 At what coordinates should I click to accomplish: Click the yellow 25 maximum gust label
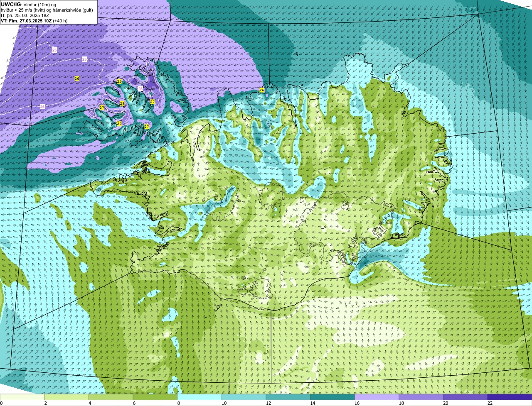(x=119, y=81)
